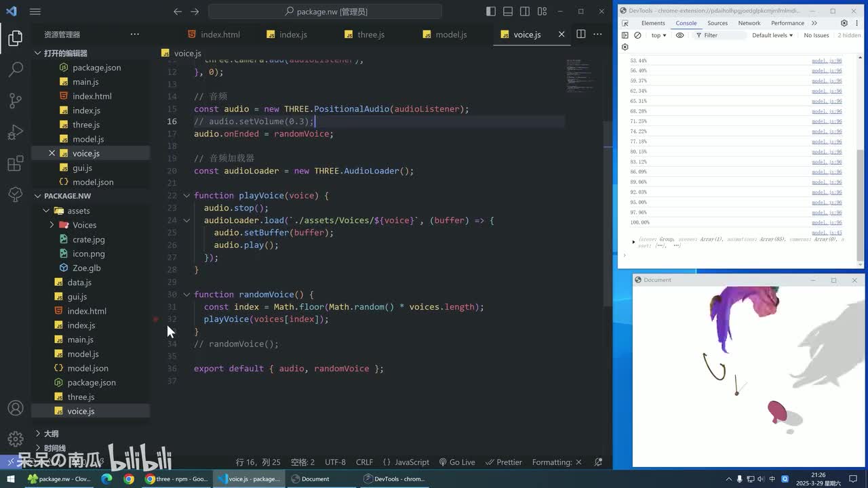Click the model.js:45 source link

click(x=827, y=232)
